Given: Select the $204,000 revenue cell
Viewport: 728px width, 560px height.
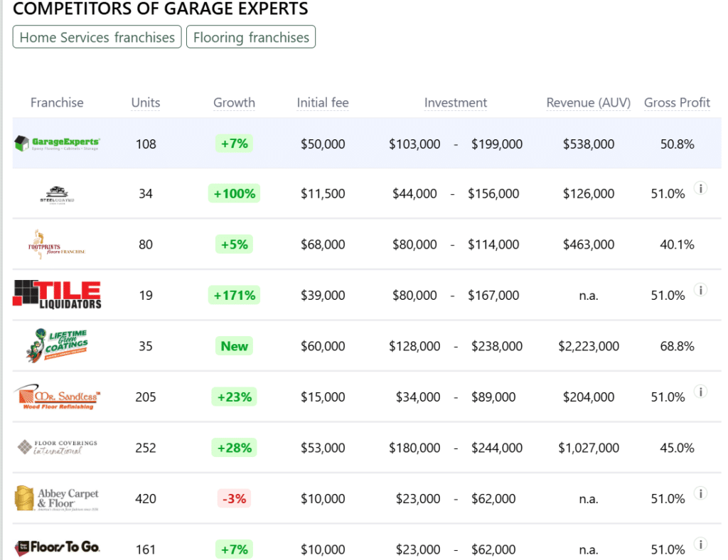Looking at the screenshot, I should point(588,397).
